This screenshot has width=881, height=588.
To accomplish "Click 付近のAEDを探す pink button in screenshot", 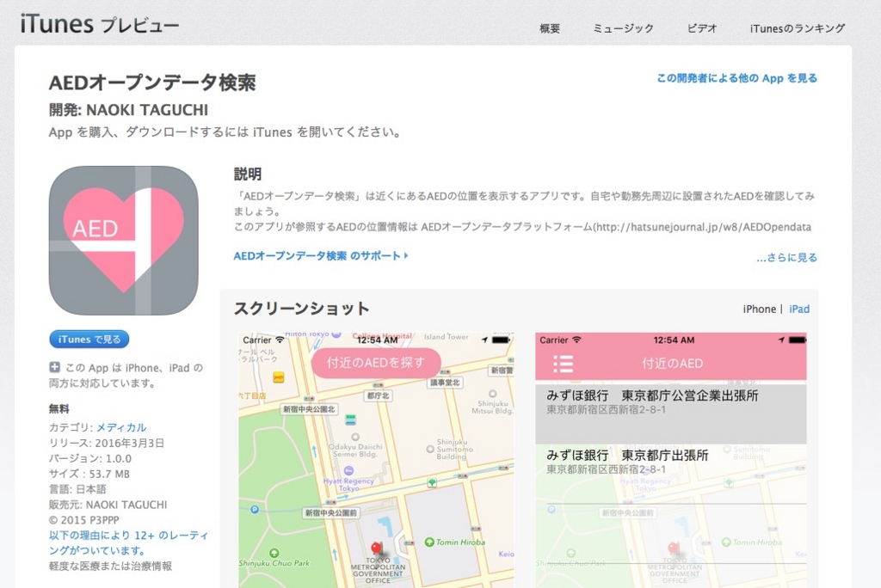I will [376, 363].
